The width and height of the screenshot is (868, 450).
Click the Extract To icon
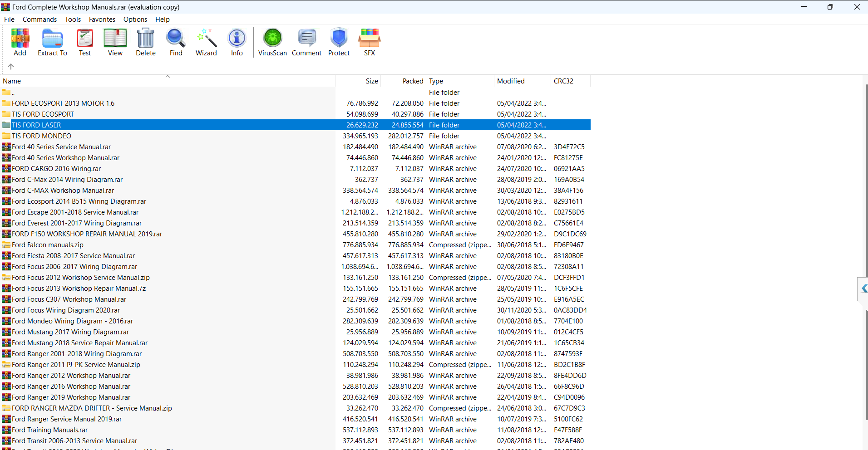coord(52,42)
